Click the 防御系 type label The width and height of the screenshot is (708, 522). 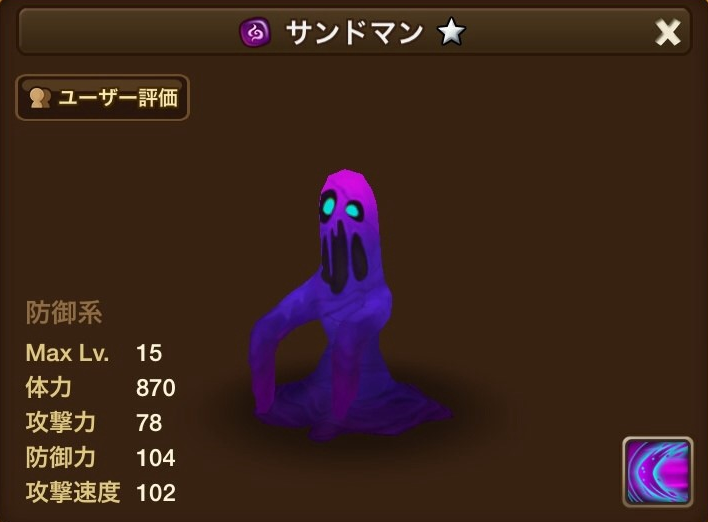[x=64, y=312]
